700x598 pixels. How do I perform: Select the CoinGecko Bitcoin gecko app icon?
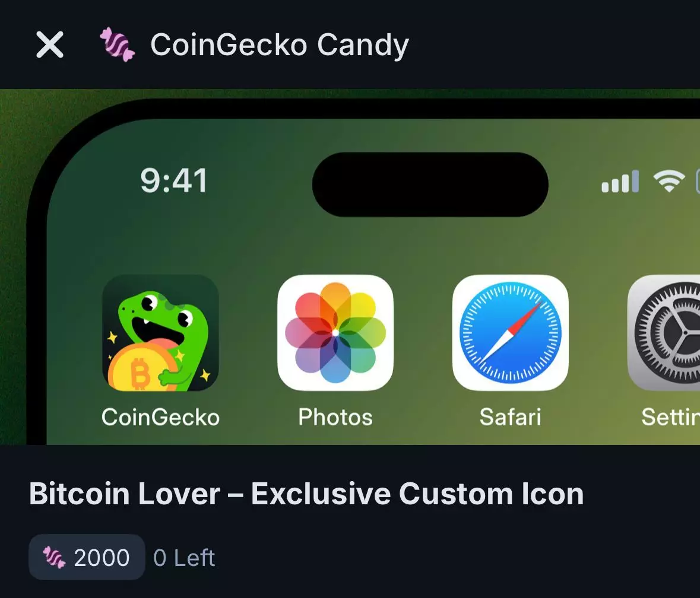pyautogui.click(x=160, y=333)
